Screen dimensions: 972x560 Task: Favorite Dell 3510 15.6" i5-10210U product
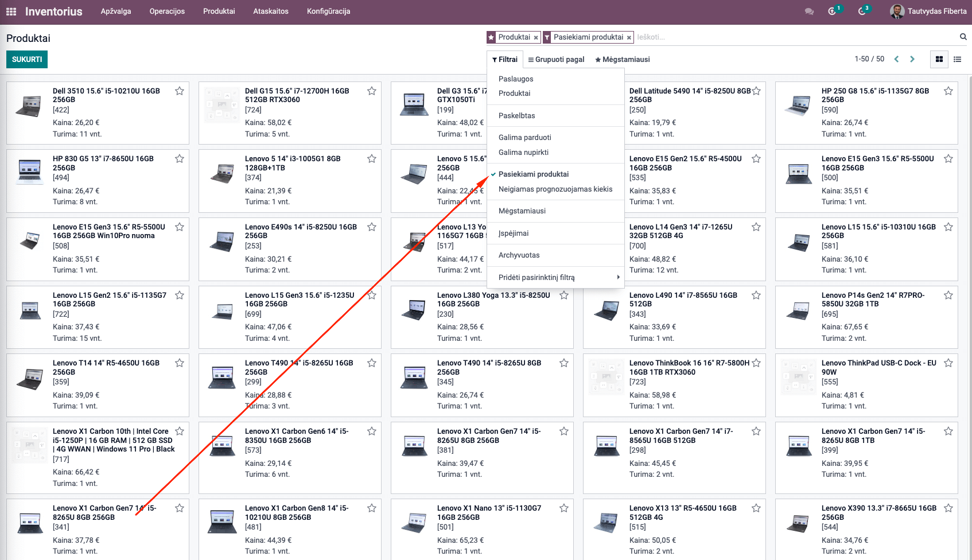pyautogui.click(x=180, y=91)
